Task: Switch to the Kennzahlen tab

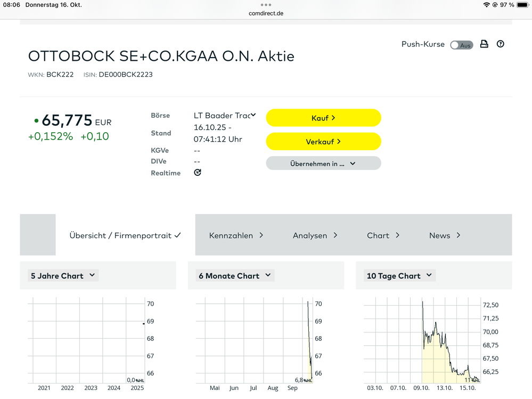Action: [x=236, y=235]
